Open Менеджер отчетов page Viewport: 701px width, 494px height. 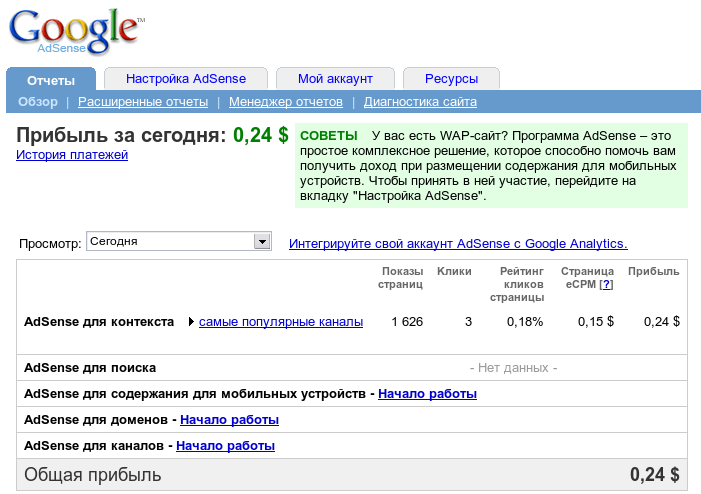(286, 102)
